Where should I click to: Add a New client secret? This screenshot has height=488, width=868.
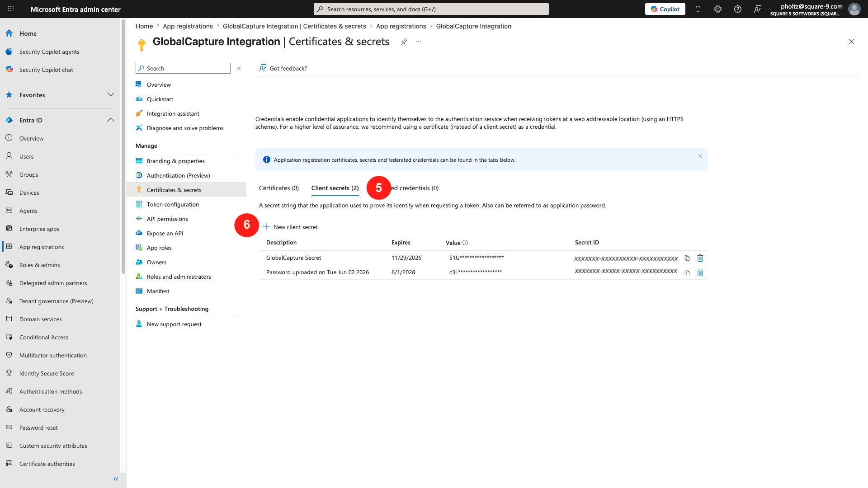pyautogui.click(x=290, y=227)
